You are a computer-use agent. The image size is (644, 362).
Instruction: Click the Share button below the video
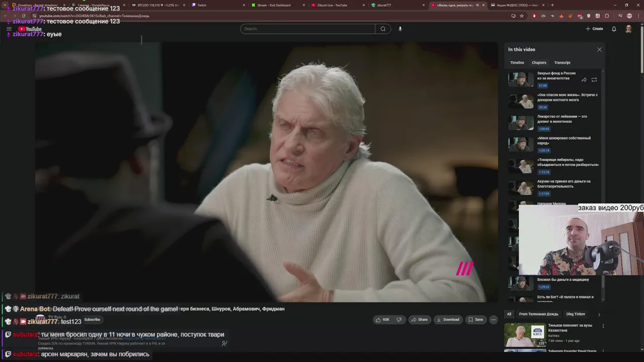(419, 320)
